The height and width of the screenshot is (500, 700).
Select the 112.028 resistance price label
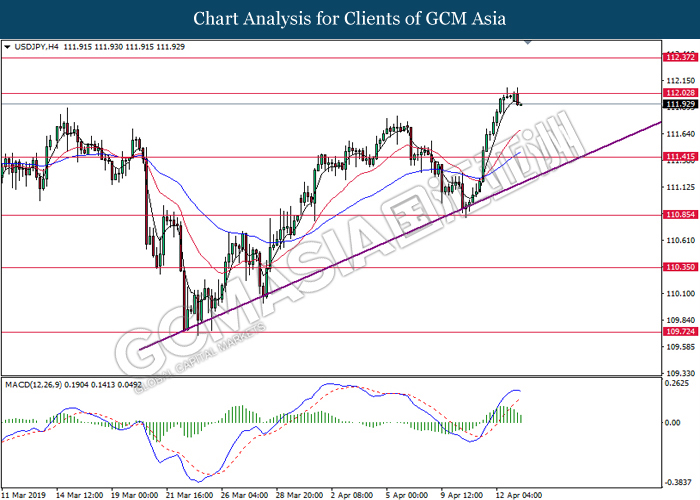pos(681,93)
